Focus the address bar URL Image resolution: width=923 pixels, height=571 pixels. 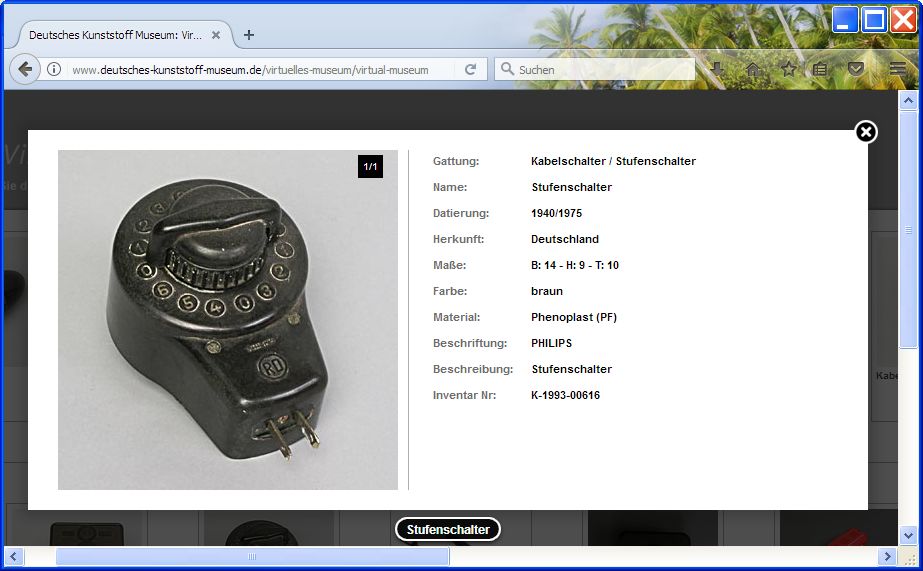tap(260, 70)
